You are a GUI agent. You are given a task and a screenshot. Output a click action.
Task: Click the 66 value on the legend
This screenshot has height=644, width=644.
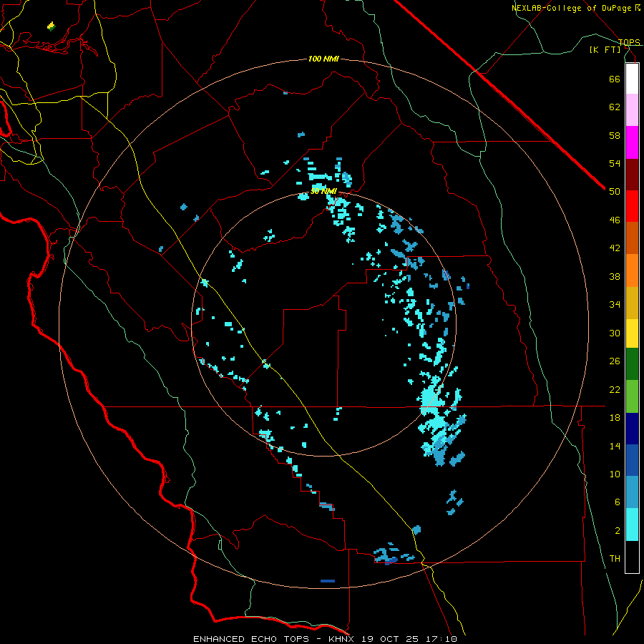615,79
